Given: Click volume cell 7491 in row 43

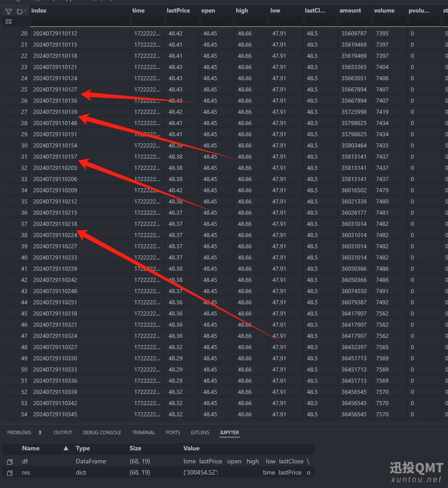Looking at the screenshot, I should tap(382, 291).
